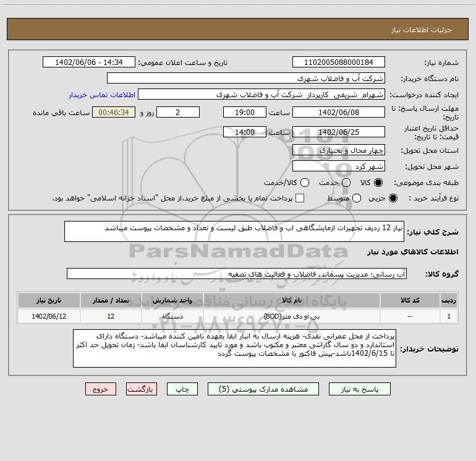Click the خروج exit button
Viewport: 476px width, 461px height.
point(101,389)
